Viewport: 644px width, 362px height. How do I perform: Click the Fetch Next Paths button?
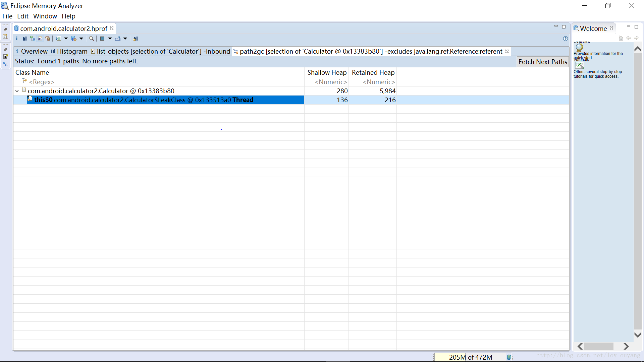542,62
